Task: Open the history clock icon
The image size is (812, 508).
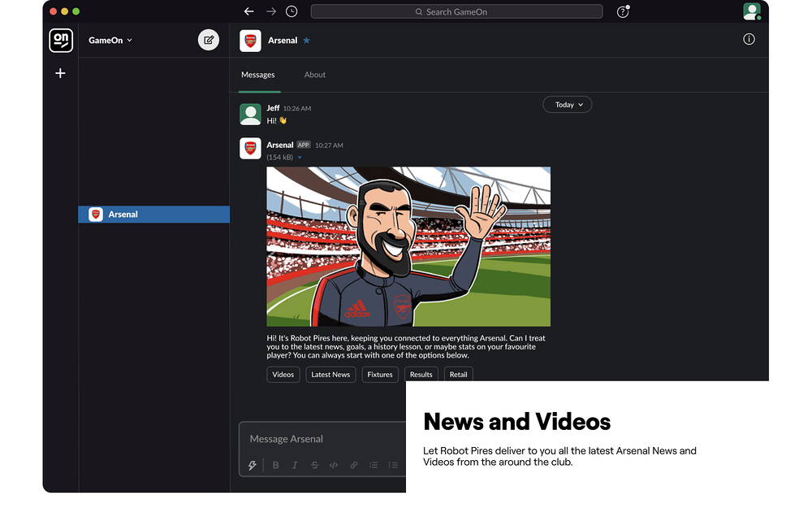Action: click(x=292, y=11)
